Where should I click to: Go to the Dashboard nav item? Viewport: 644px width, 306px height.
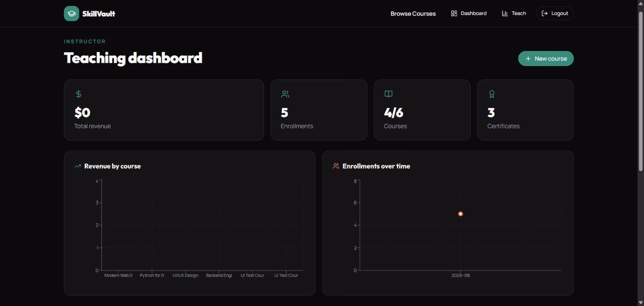click(x=469, y=13)
